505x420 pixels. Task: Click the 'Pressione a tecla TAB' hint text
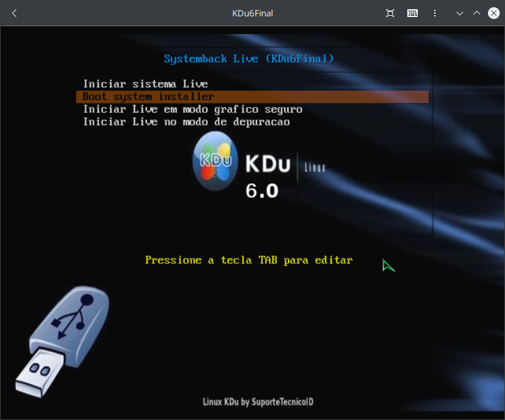coord(249,260)
